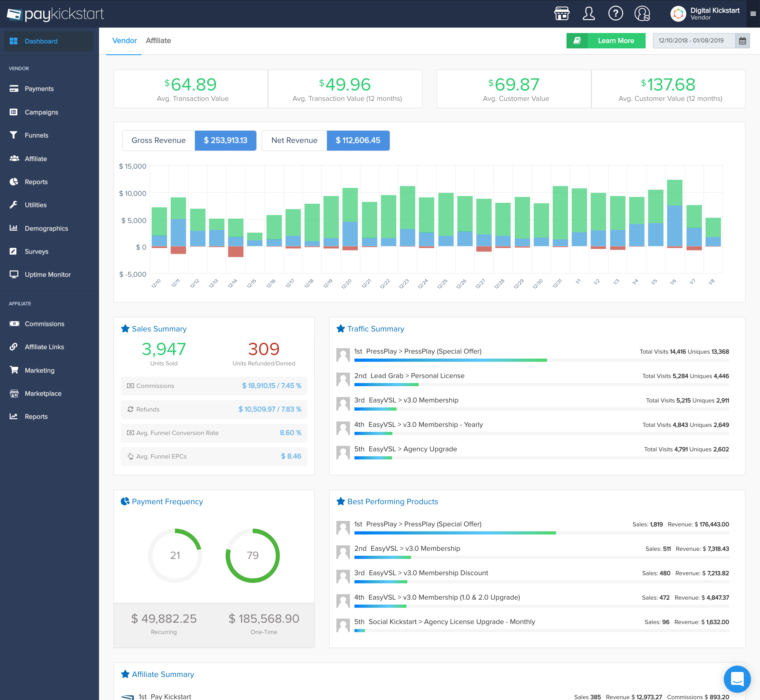This screenshot has width=760, height=700.
Task: Click the 79 percent one-time payment donut
Action: [x=253, y=555]
